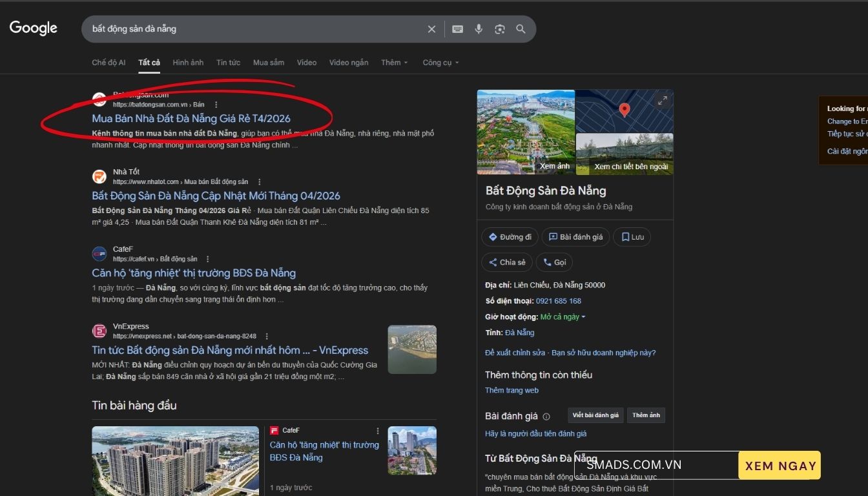Clear the search query with the X icon
Screen dimensions: 868x496
tap(431, 29)
